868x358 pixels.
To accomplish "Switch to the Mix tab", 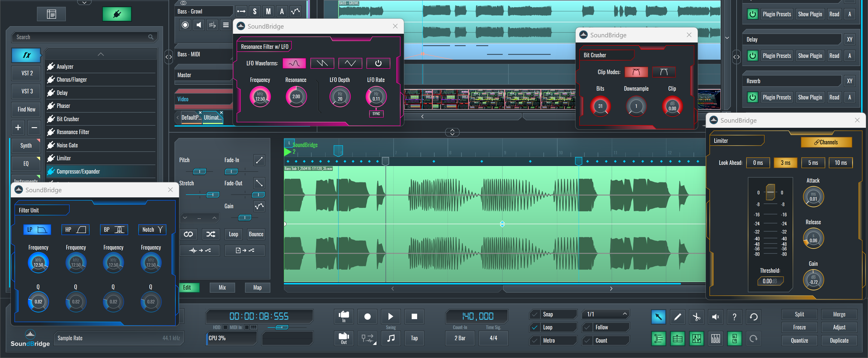I will coord(222,287).
